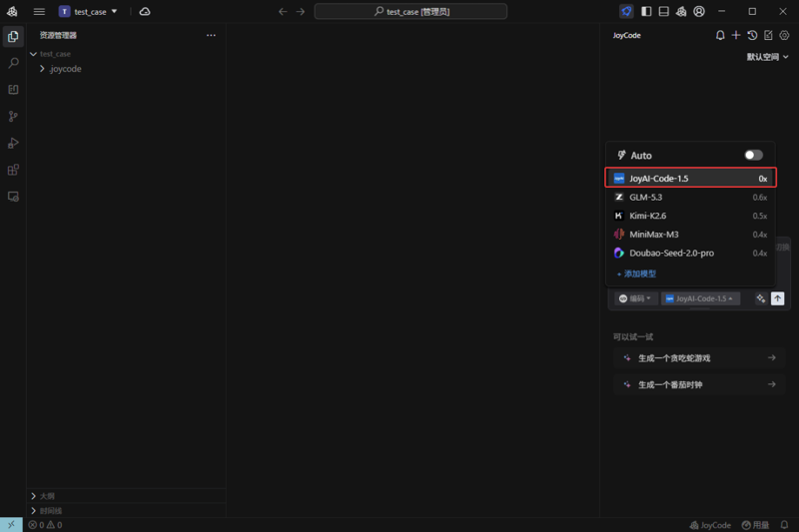Open the Extensions view
The image size is (799, 532).
13,170
